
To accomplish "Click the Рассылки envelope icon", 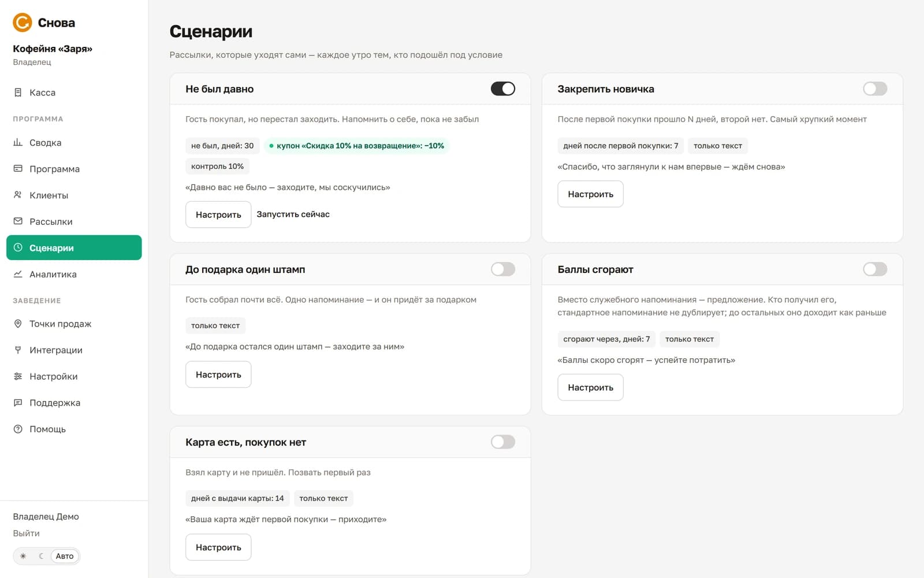I will (18, 221).
